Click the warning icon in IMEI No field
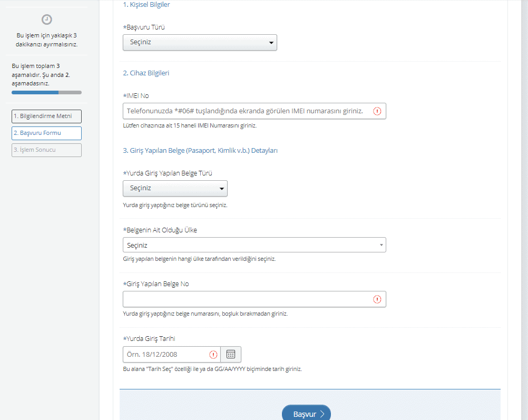Viewport: 528px width, 420px height. tap(377, 111)
